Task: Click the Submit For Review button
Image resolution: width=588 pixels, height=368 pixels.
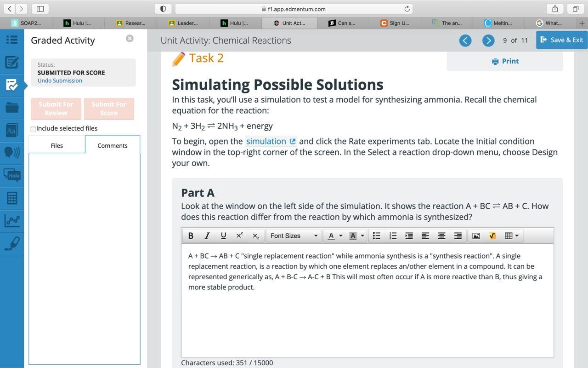Action: pyautogui.click(x=56, y=109)
